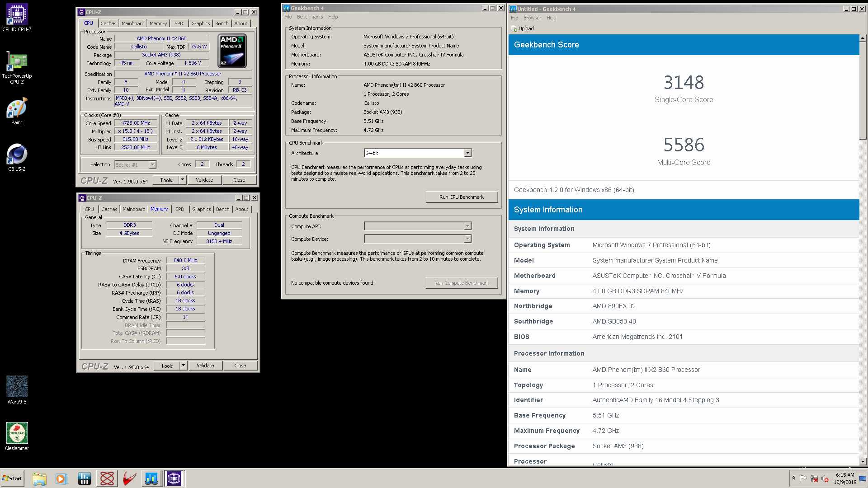Click the Untitled - Geekbench 4 title icon

[513, 9]
